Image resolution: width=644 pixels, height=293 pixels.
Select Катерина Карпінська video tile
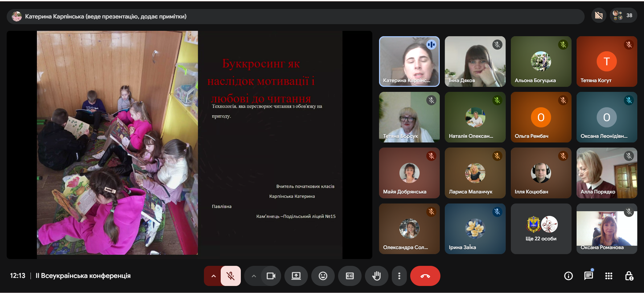point(409,61)
